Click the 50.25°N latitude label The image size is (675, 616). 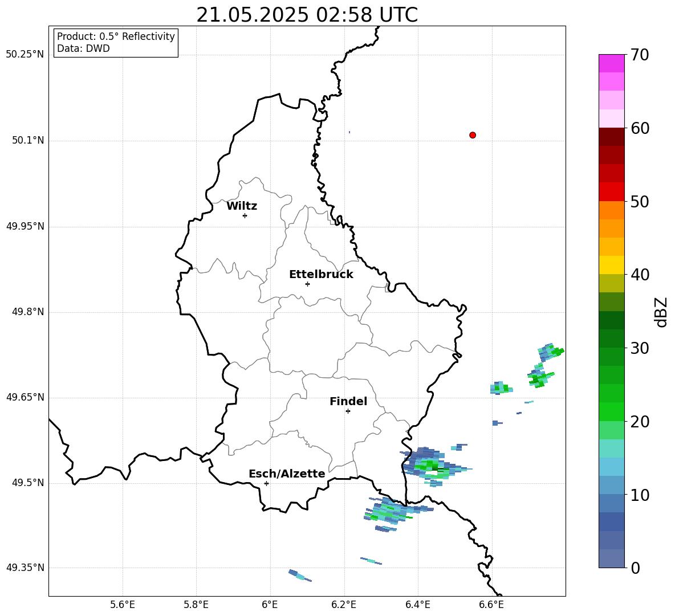click(x=25, y=55)
